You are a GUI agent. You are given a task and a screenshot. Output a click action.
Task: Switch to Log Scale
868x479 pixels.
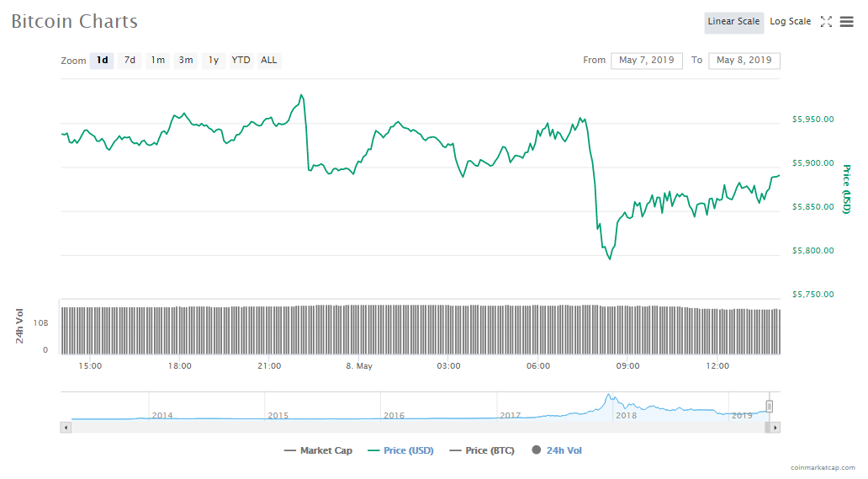(x=791, y=22)
